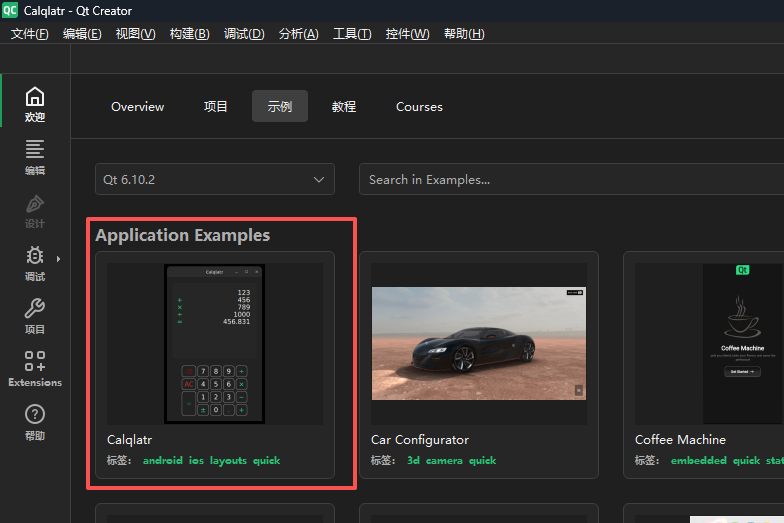The width and height of the screenshot is (784, 523).
Task: Filter by layouts tag on Calqlatr
Action: 228,460
